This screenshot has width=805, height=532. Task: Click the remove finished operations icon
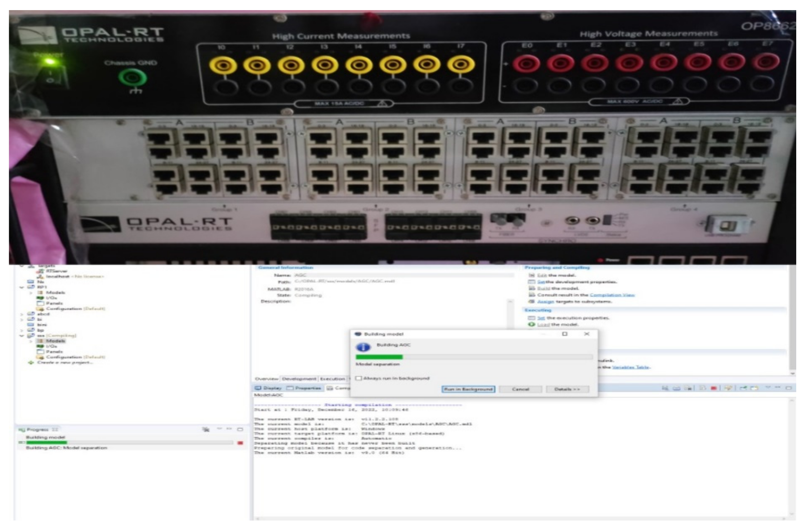[x=206, y=429]
